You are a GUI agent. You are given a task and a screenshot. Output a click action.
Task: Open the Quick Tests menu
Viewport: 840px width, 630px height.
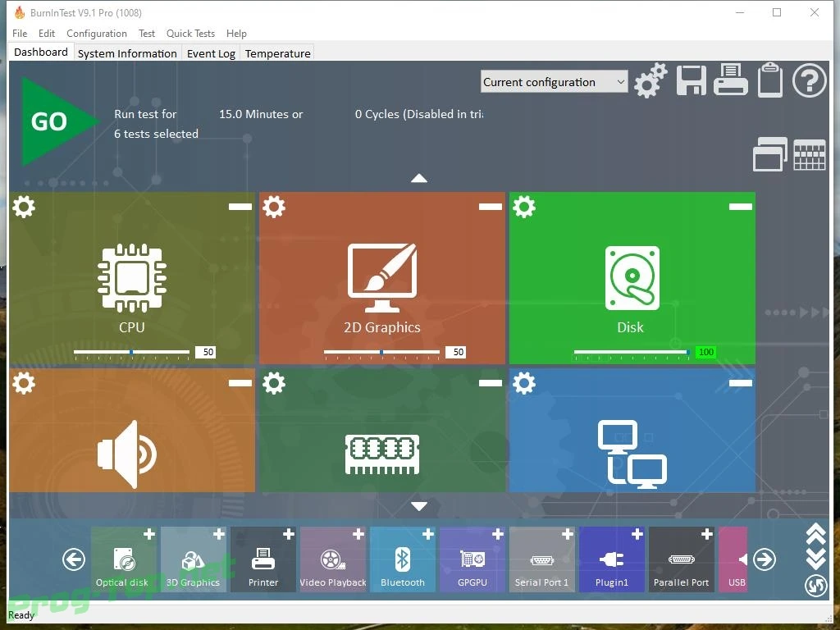click(x=190, y=33)
